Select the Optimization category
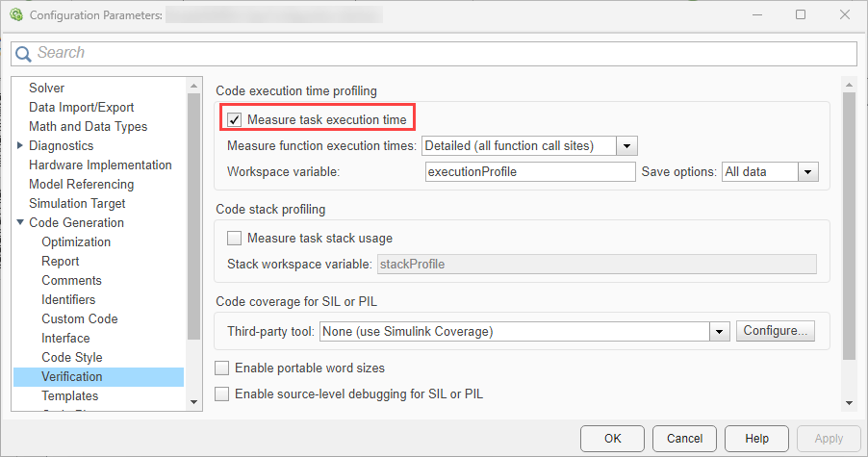The width and height of the screenshot is (868, 457). coord(76,241)
